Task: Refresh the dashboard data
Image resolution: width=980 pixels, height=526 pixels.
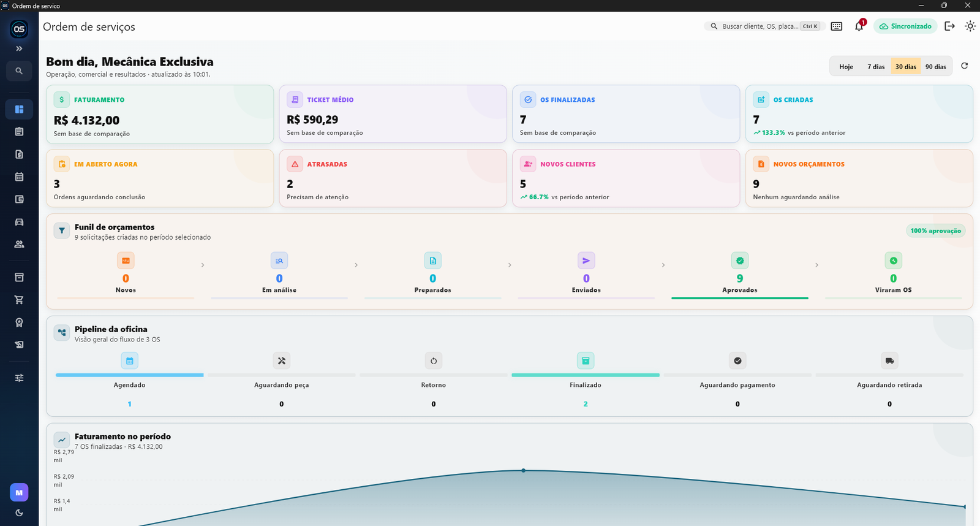Action: click(965, 66)
